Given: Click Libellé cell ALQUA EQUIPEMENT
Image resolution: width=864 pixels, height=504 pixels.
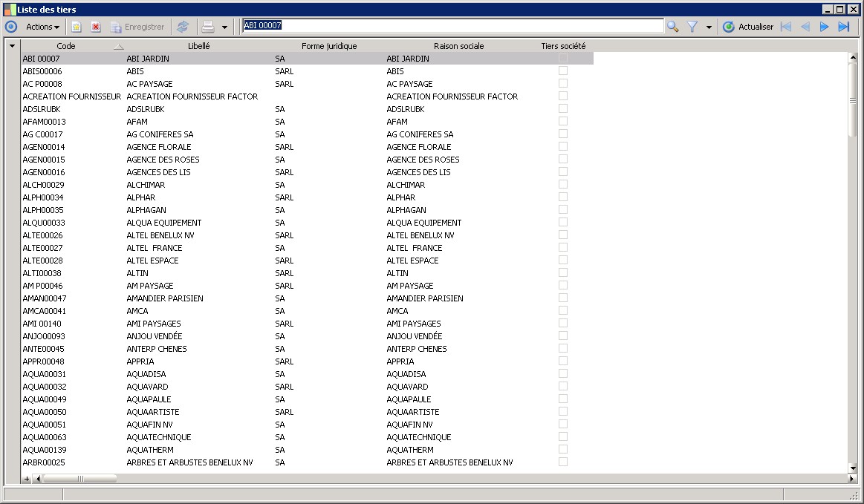Looking at the screenshot, I should click(164, 223).
